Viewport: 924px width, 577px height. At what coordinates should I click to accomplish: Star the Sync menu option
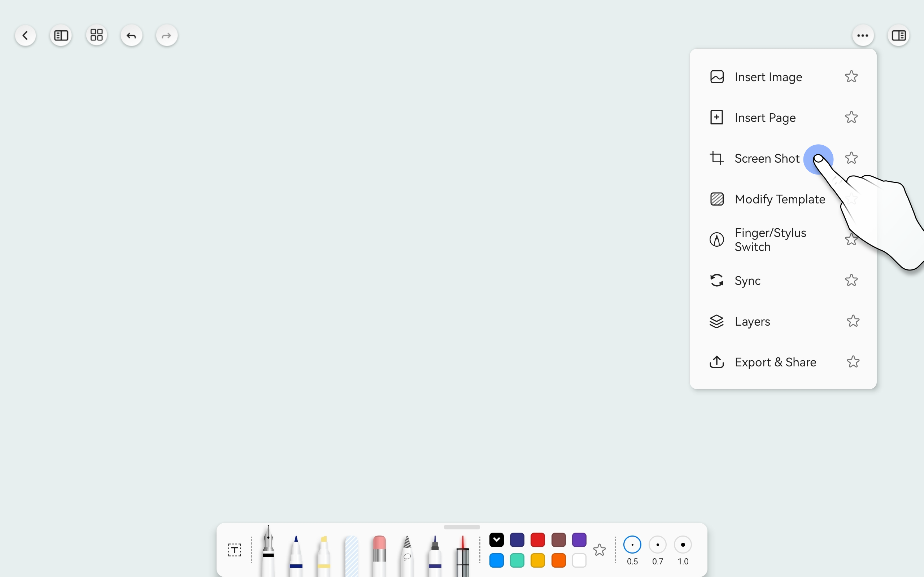tap(851, 281)
